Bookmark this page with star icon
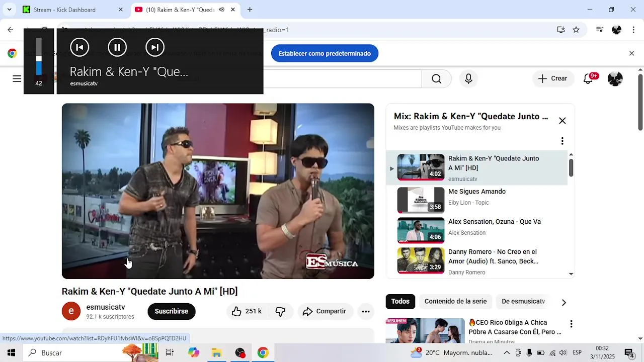 [576, 30]
